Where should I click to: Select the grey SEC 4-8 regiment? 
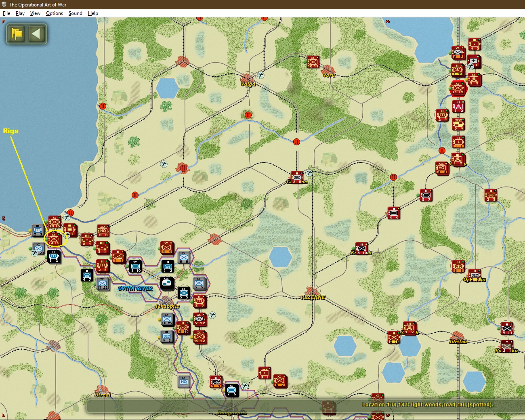click(167, 337)
